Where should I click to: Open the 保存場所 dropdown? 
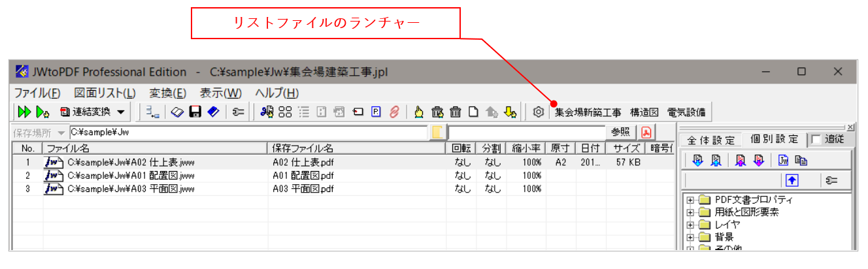(61, 132)
